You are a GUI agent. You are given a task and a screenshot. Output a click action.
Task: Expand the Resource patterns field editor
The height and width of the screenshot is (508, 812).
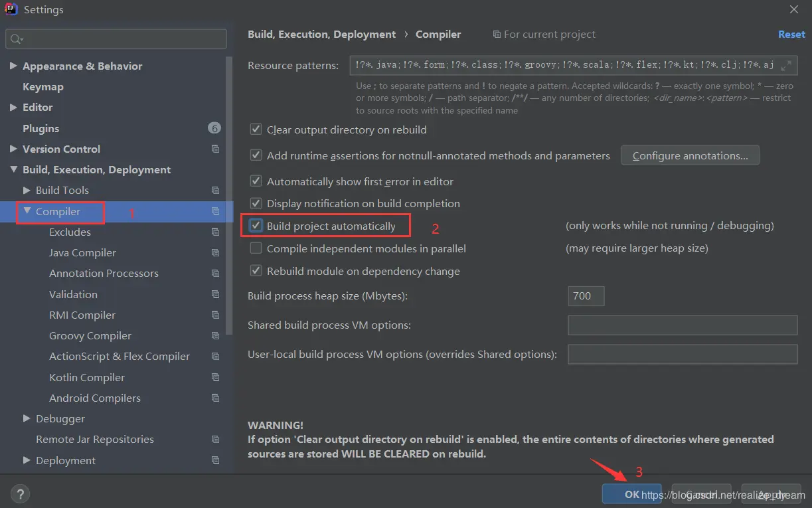(x=786, y=65)
